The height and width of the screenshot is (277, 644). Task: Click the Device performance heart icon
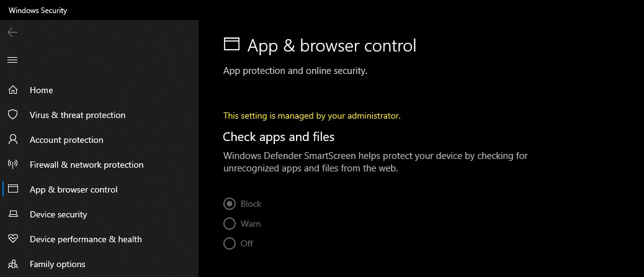click(x=13, y=238)
